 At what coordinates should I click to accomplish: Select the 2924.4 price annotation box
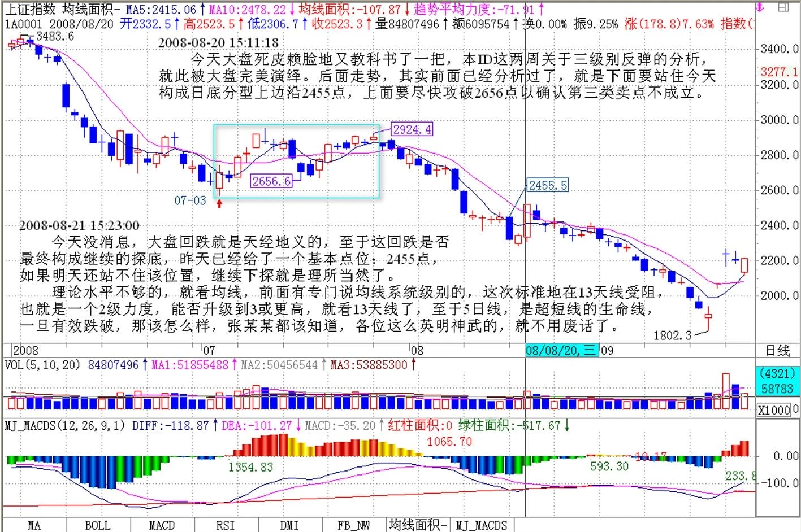click(412, 129)
